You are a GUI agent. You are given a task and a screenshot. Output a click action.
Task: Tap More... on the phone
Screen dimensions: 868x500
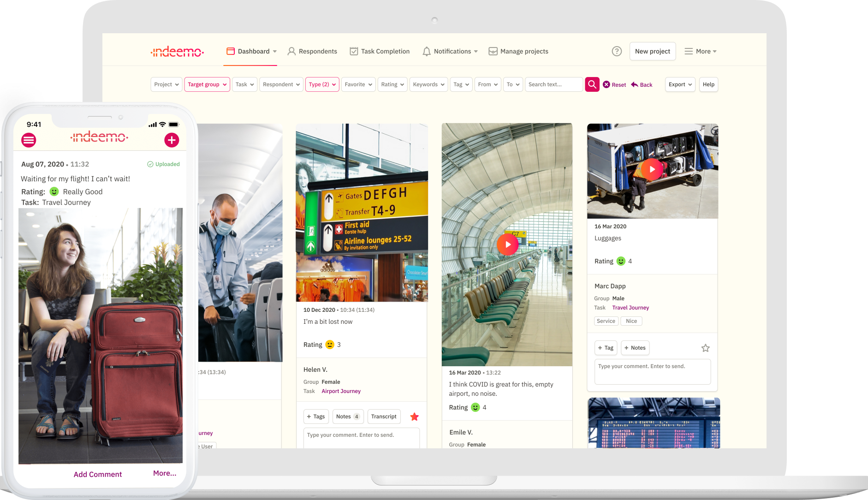click(x=165, y=473)
